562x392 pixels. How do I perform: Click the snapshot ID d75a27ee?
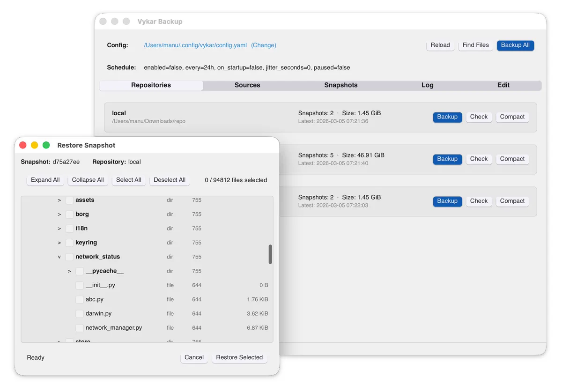click(x=66, y=162)
